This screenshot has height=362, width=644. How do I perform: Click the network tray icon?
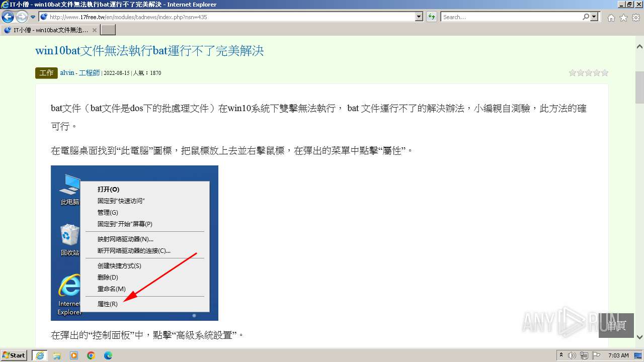[584, 355]
